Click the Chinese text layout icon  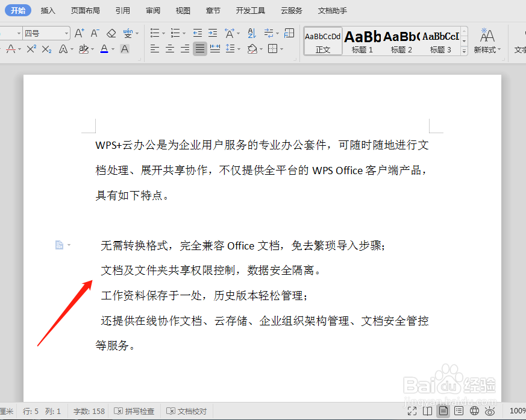[230, 33]
